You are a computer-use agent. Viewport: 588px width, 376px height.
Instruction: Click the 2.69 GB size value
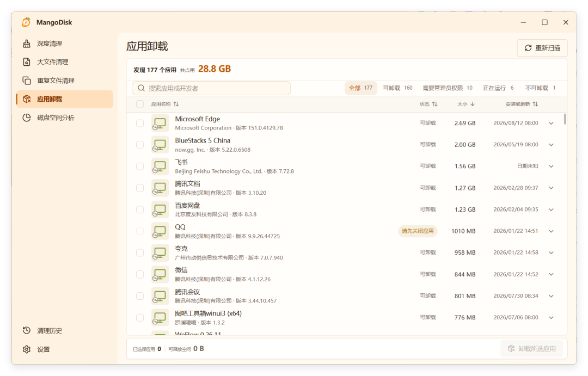click(465, 123)
